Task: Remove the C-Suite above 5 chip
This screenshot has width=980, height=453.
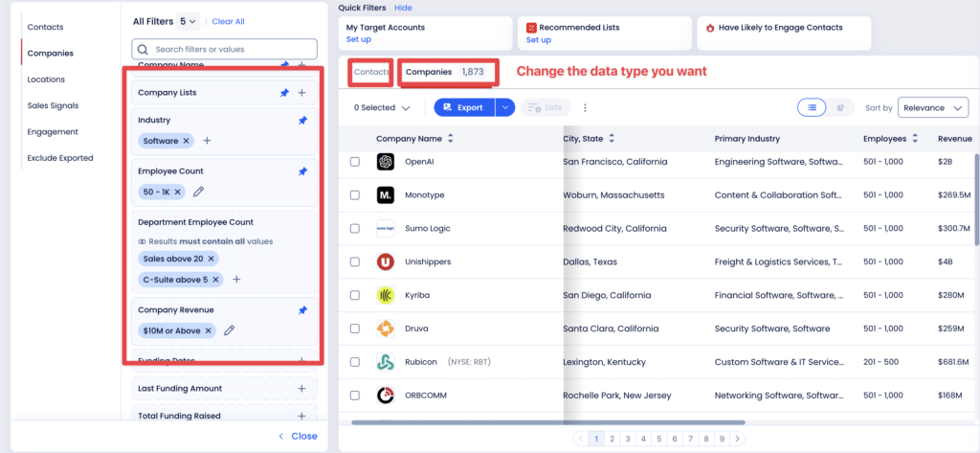Action: pyautogui.click(x=215, y=280)
